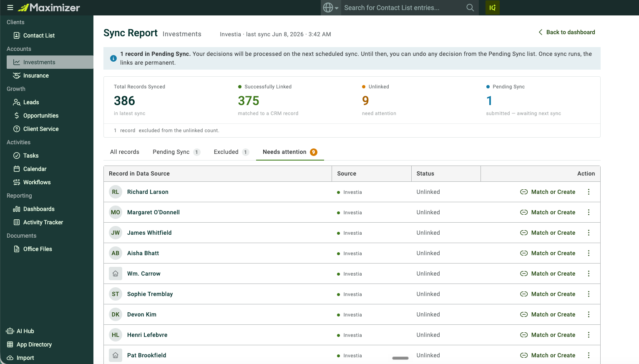Screen dimensions: 639x364
Task: Click the info icon in the banner
Action: [113, 58]
